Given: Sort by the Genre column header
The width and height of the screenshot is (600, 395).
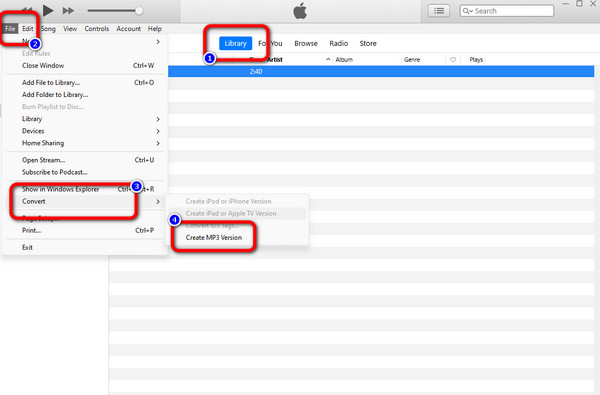Looking at the screenshot, I should click(412, 60).
